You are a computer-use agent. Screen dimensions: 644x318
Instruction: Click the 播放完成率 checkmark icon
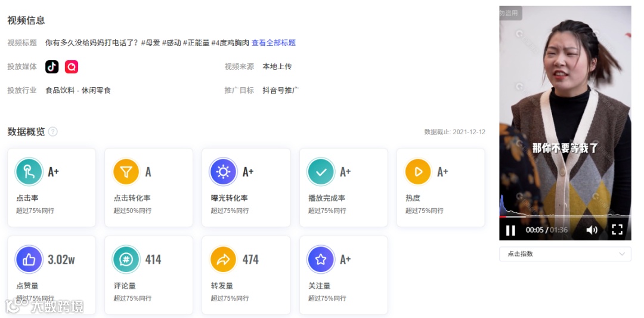(321, 172)
